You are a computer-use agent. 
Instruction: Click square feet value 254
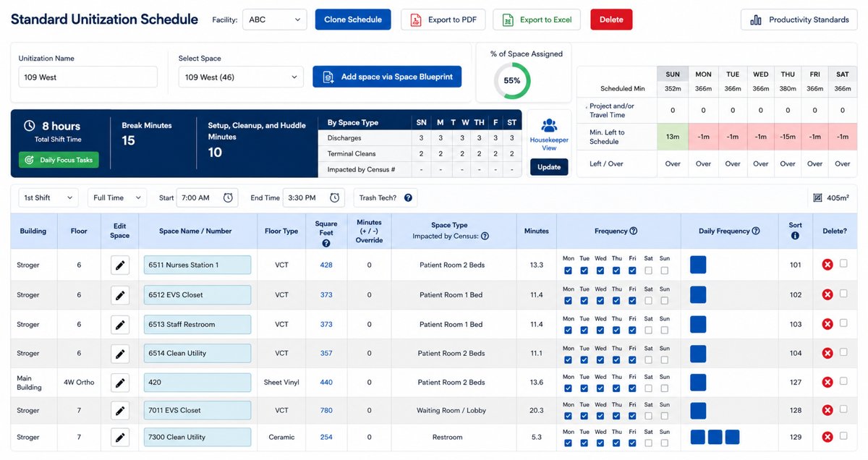coord(326,438)
